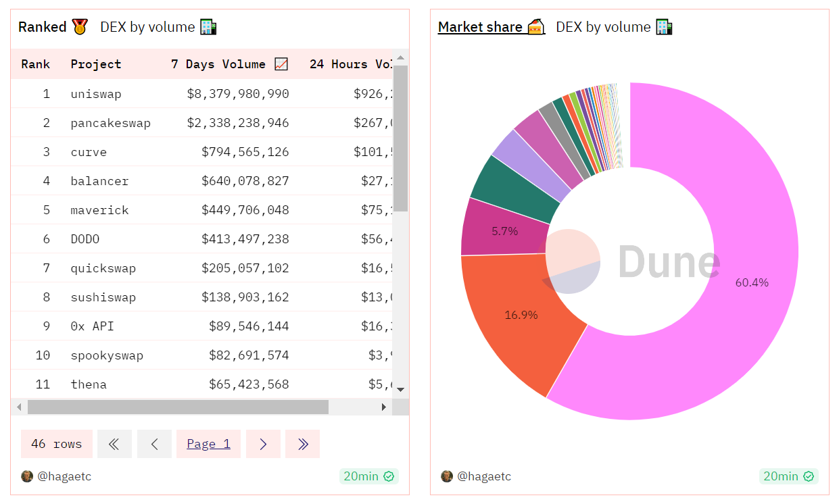The height and width of the screenshot is (504, 839).
Task: Click the $89,546,144 volume value
Action: (x=249, y=326)
